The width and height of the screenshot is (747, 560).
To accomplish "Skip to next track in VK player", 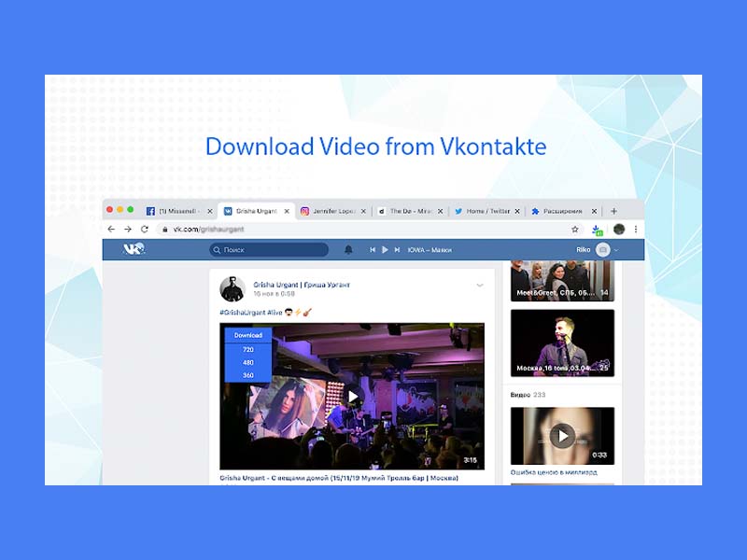I will coord(397,250).
